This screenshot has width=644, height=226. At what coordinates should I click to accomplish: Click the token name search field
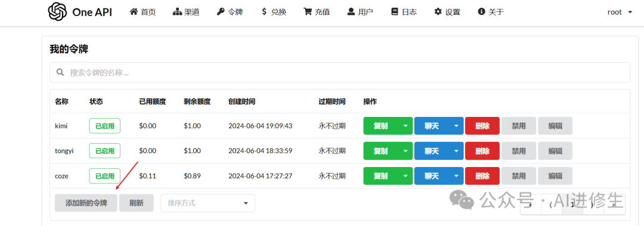(340, 72)
